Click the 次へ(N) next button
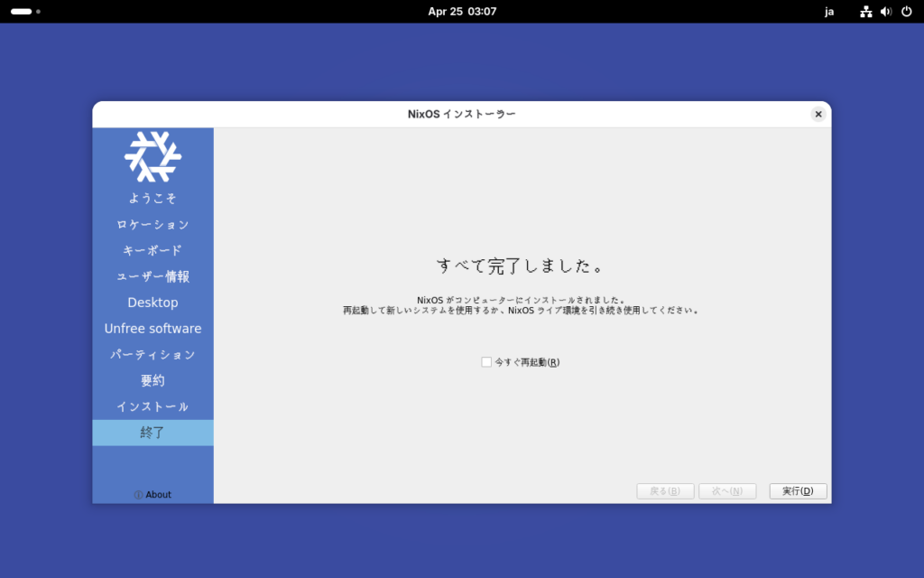The width and height of the screenshot is (924, 578). (x=726, y=491)
